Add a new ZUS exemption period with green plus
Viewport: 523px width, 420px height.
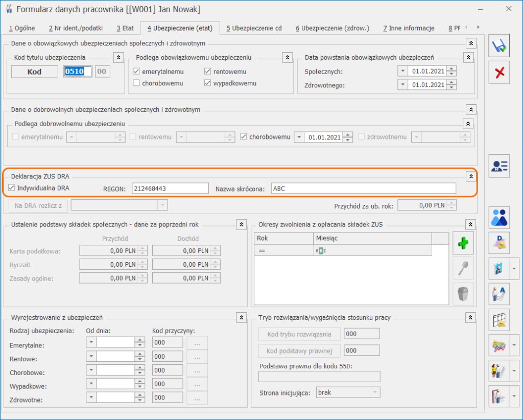click(x=463, y=243)
